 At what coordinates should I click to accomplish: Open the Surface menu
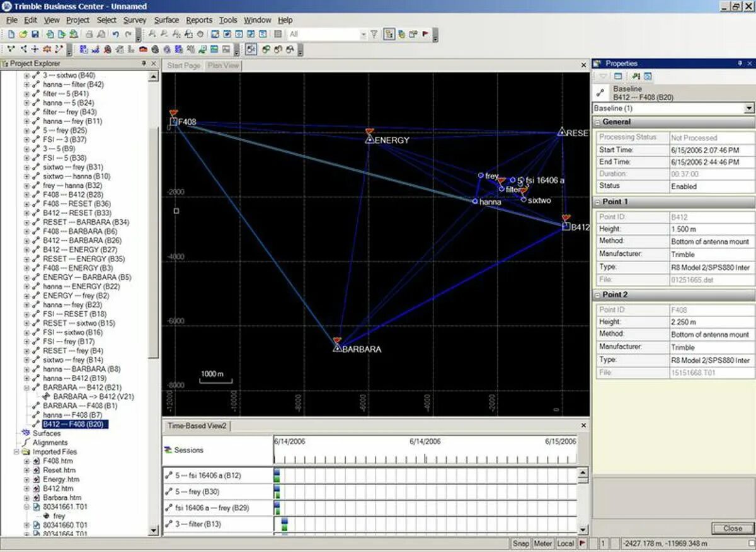click(x=167, y=20)
